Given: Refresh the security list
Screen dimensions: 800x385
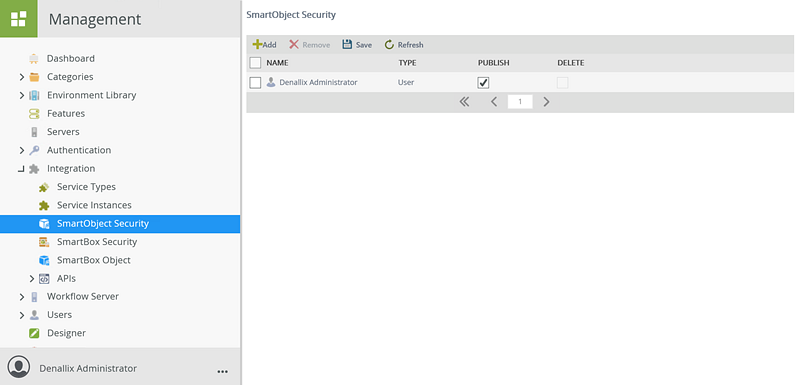Looking at the screenshot, I should click(x=404, y=45).
